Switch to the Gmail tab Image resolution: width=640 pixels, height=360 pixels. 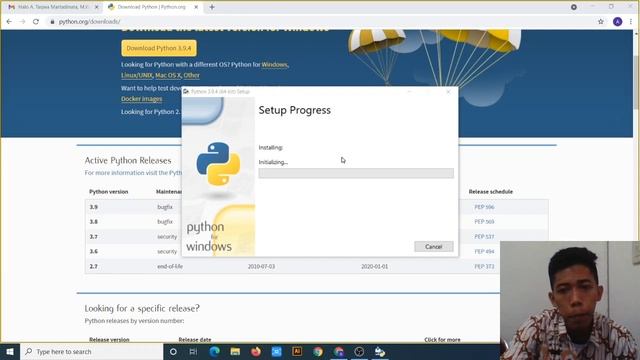(52, 7)
